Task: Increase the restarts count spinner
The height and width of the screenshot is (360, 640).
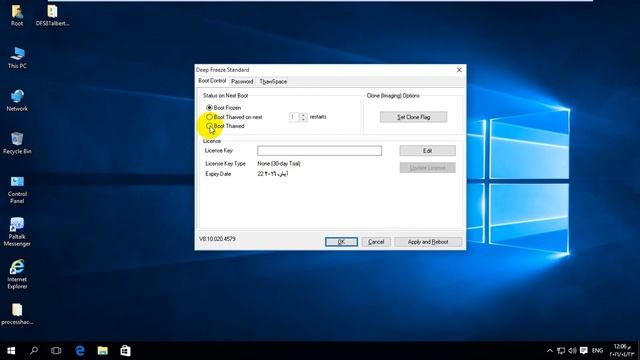Action: coord(303,115)
